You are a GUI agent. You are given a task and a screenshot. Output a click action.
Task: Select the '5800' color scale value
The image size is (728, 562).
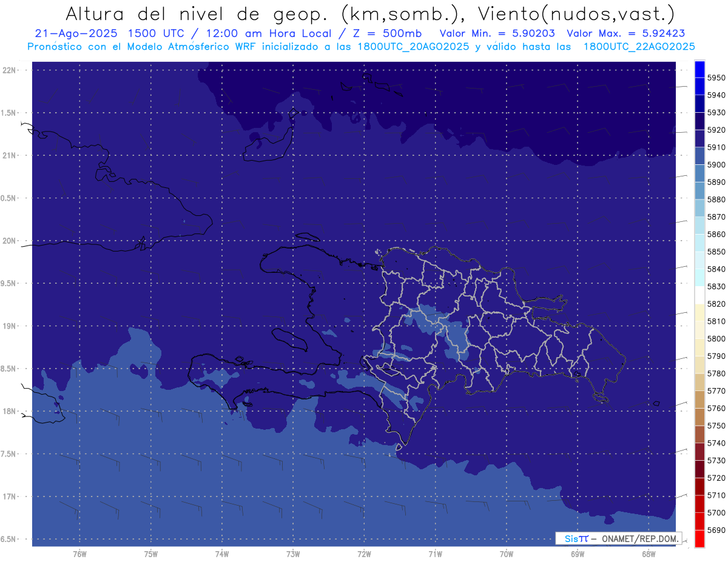point(716,339)
